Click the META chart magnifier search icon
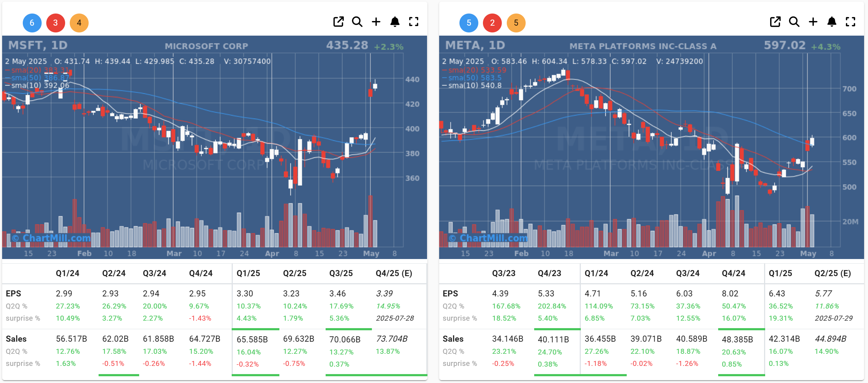The image size is (868, 383). pyautogui.click(x=794, y=22)
